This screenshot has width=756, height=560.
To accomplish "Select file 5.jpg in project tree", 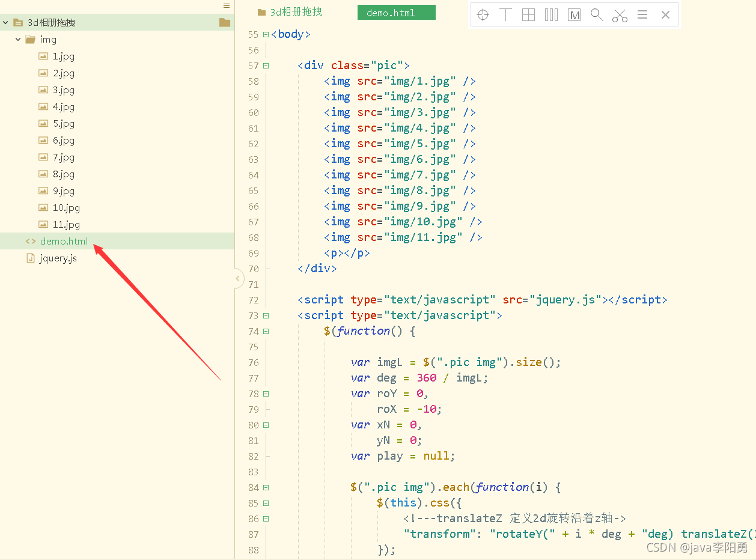I will pyautogui.click(x=64, y=124).
